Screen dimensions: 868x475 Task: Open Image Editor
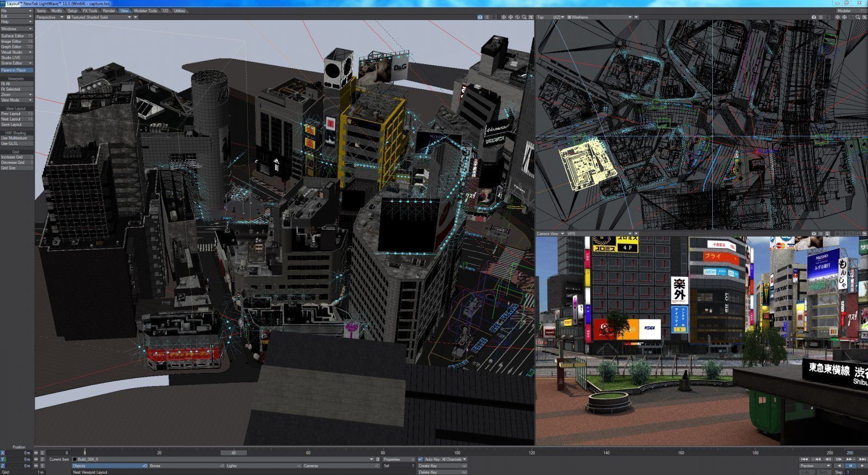[x=17, y=41]
